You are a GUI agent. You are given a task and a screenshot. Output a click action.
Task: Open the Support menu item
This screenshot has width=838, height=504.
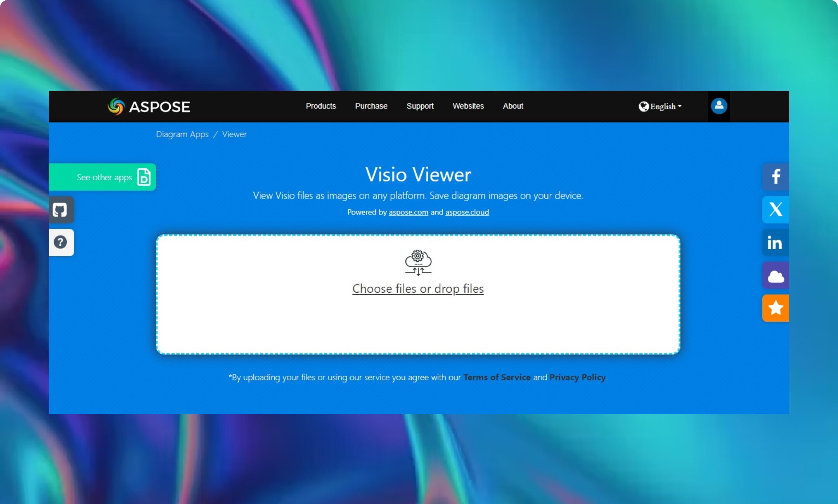(420, 106)
